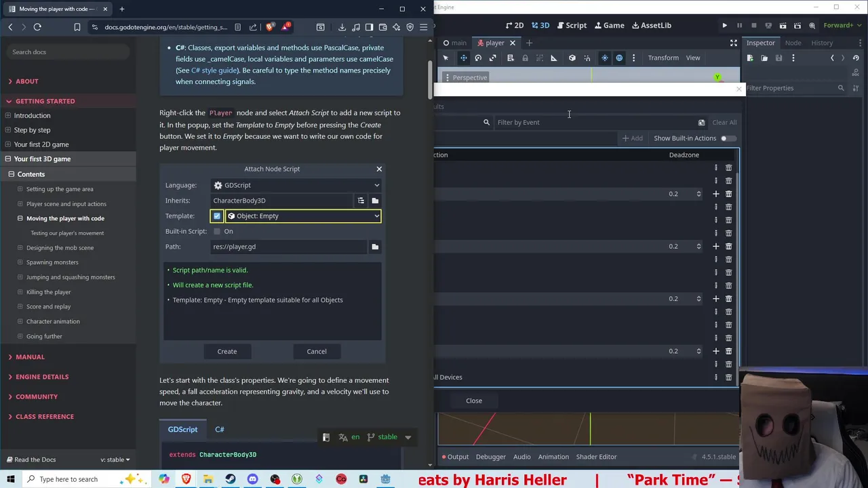Open the 'Jumping and squashing monsters' page
The height and width of the screenshot is (488, 868).
pos(71,277)
